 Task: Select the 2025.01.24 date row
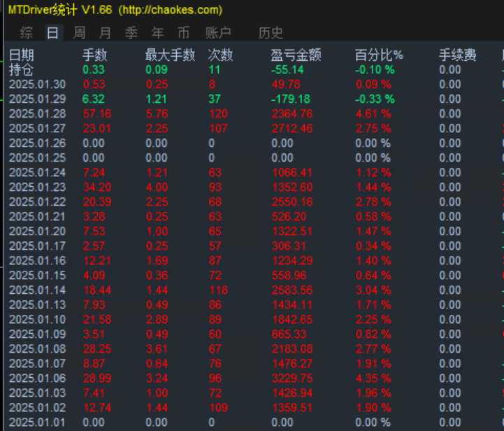click(37, 172)
